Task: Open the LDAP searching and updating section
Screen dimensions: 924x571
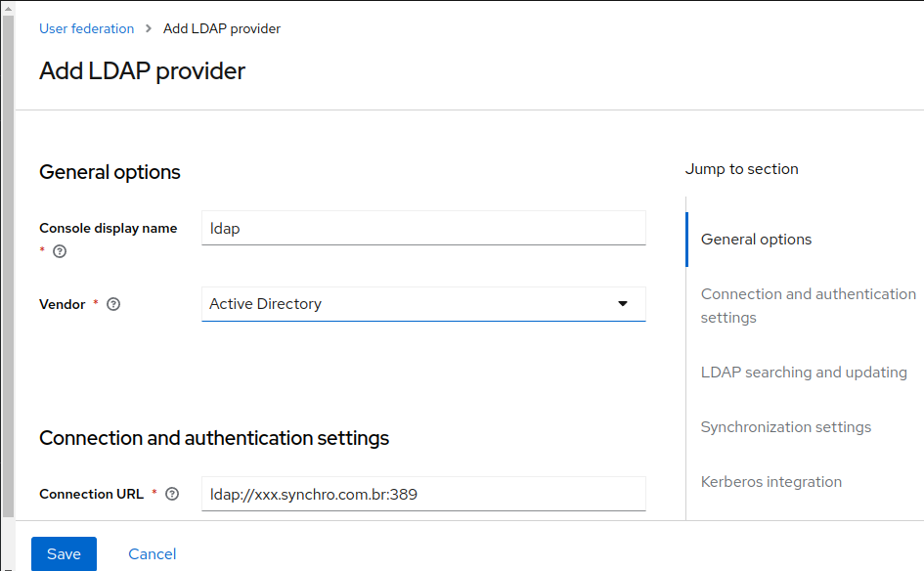Action: pyautogui.click(x=803, y=372)
